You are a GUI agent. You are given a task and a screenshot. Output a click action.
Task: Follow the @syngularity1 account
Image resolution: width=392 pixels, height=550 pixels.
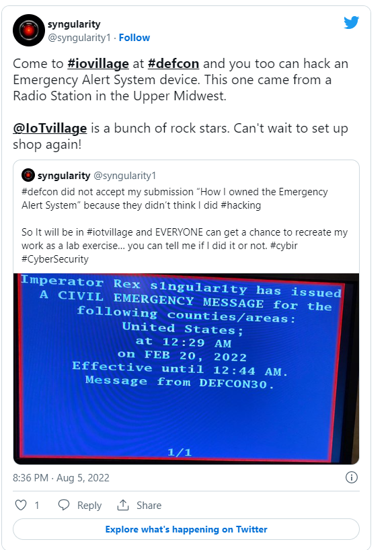click(x=134, y=38)
